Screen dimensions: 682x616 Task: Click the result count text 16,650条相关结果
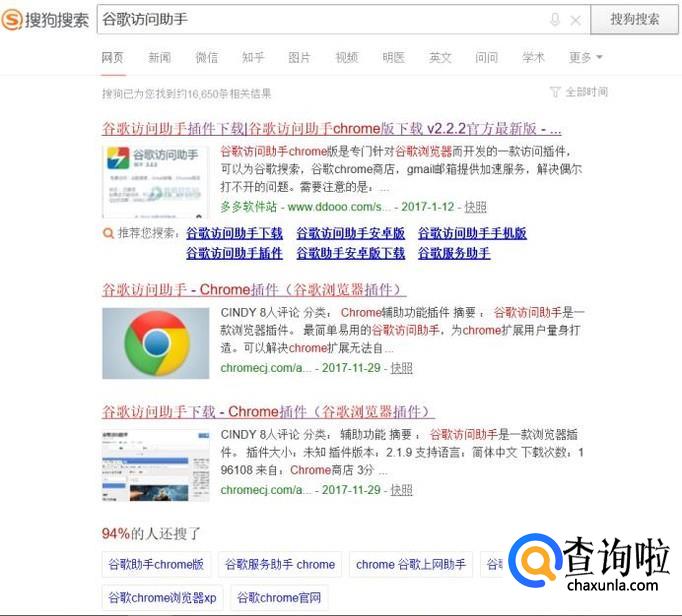pyautogui.click(x=230, y=94)
